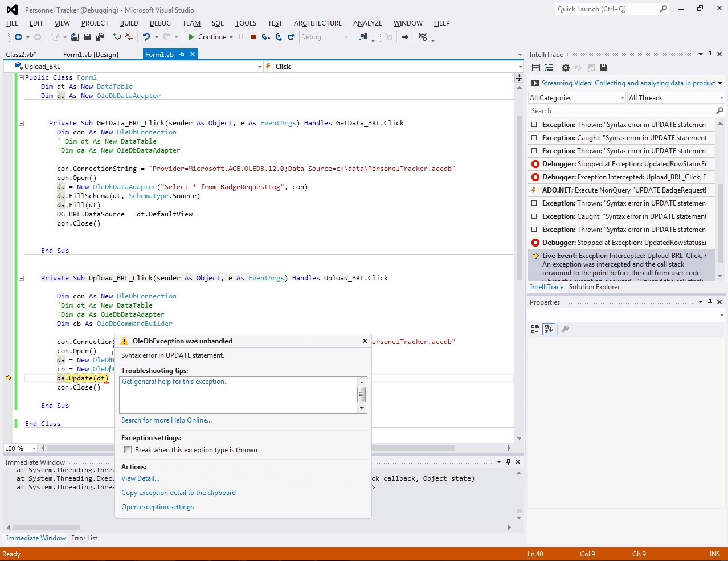This screenshot has width=728, height=561.
Task: Click IntelliTrace save session disk icon
Action: (603, 68)
